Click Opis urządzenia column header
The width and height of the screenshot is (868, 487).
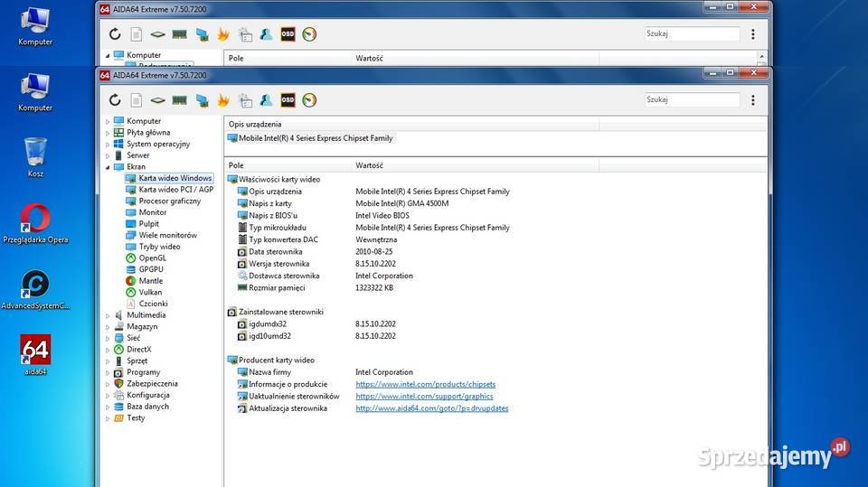pos(411,125)
